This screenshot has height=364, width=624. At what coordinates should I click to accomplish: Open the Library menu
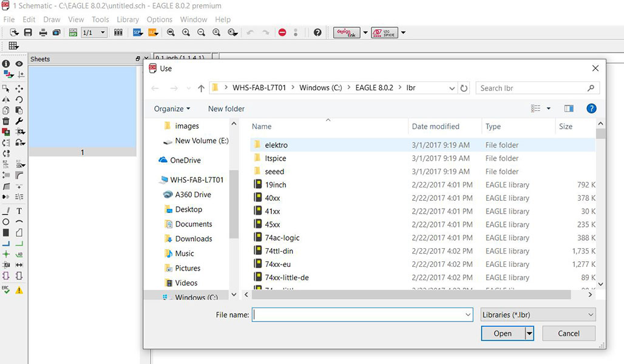127,19
